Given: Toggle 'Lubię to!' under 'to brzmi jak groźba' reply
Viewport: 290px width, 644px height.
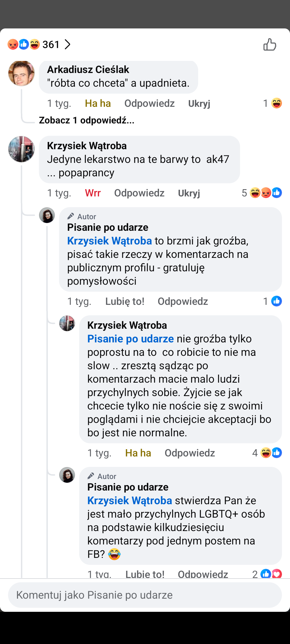Looking at the screenshot, I should 125,301.
